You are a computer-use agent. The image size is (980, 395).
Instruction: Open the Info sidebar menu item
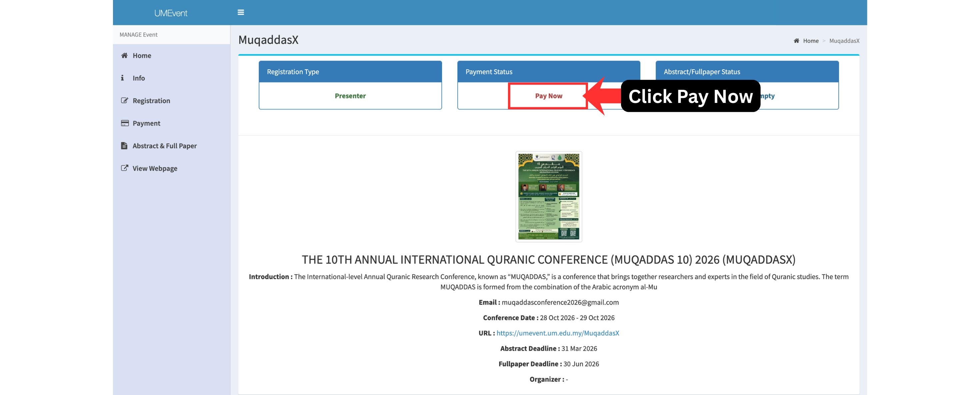138,78
